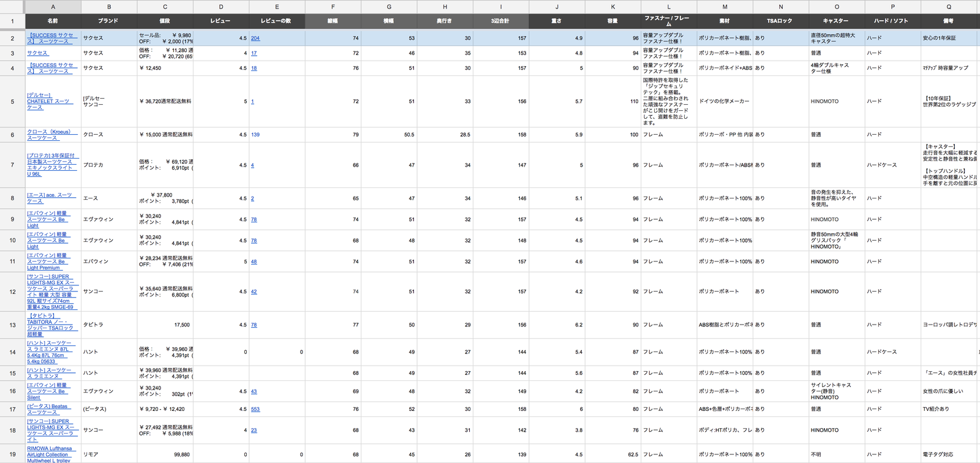
Task: Select the 99,880 price cell
Action: 165,454
